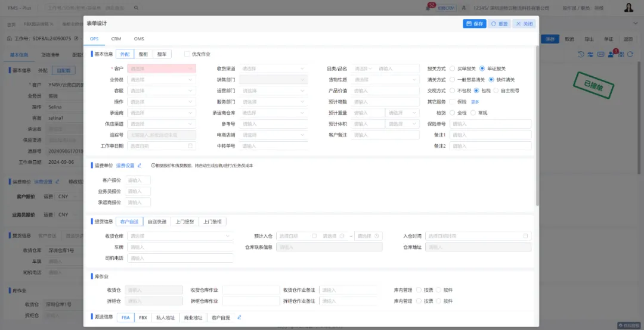The width and height of the screenshot is (644, 330).
Task: Click calendar icon in 预计入仓 date field
Action: 314,236
